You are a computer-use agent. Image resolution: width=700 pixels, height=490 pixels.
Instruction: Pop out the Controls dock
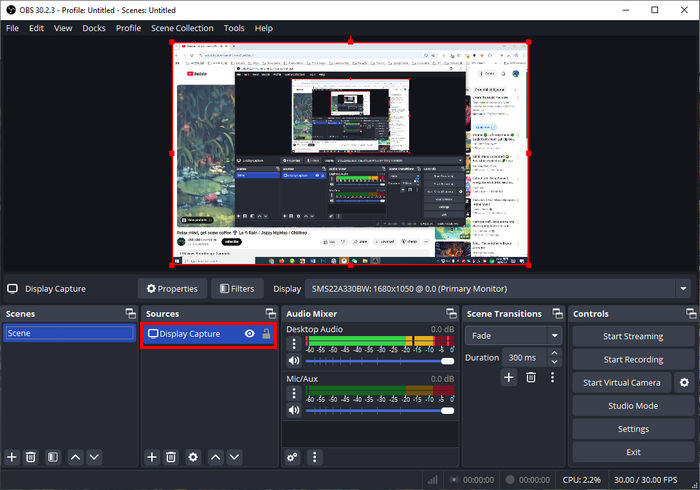click(691, 314)
